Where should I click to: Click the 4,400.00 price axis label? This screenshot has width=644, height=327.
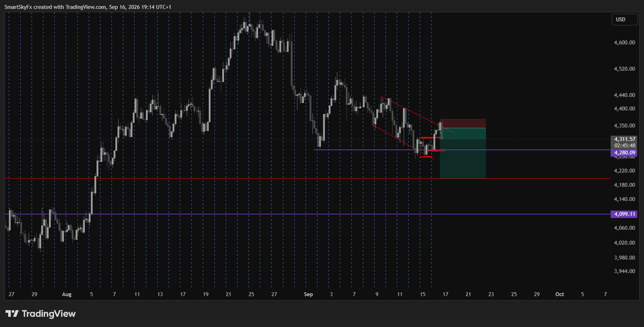[625, 108]
